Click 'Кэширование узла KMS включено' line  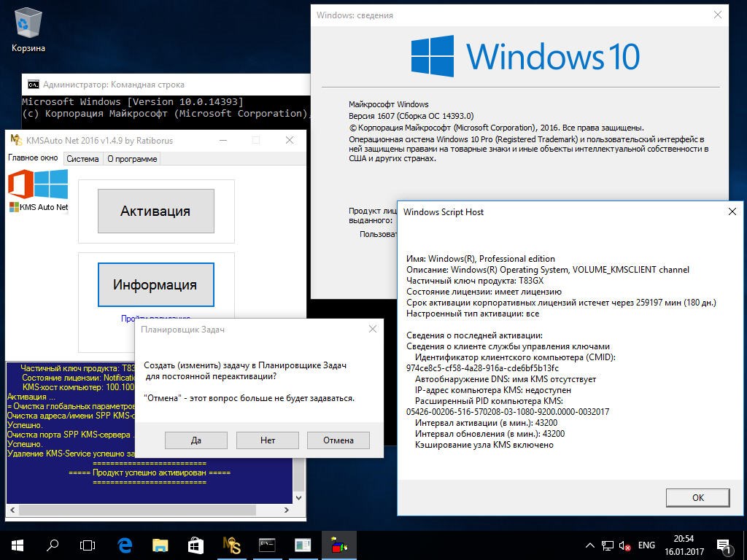[484, 445]
